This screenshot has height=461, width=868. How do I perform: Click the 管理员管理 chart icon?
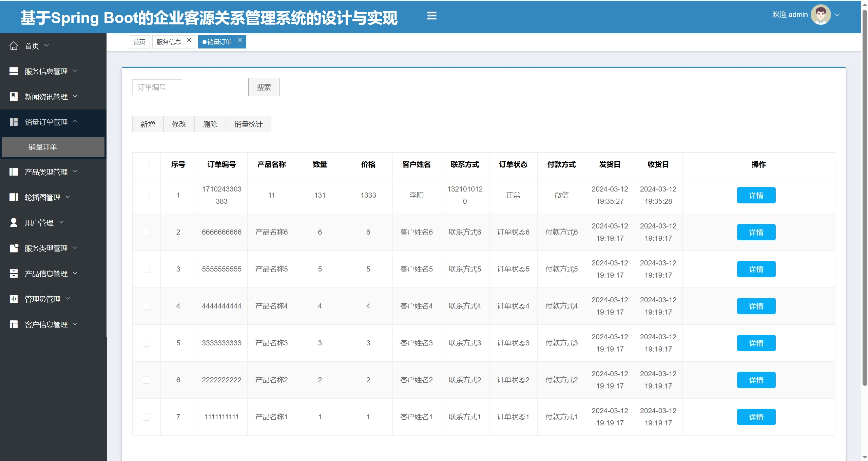point(14,299)
